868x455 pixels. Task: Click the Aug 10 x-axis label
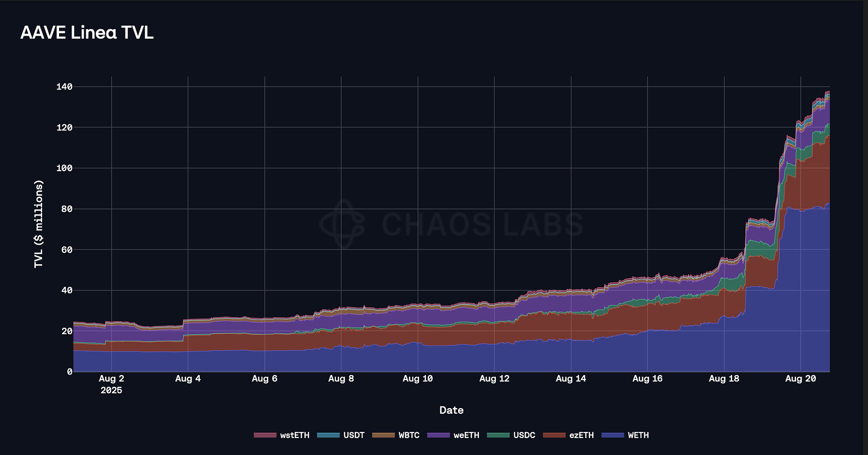pos(418,379)
